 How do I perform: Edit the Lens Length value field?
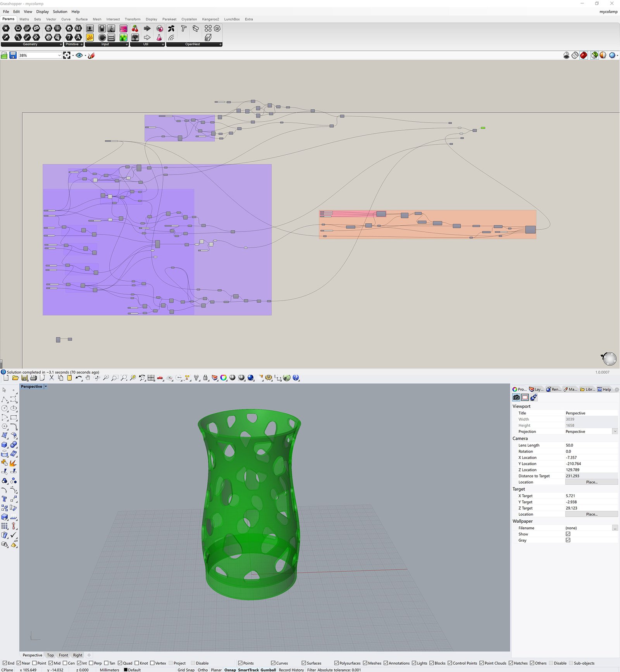pos(591,445)
